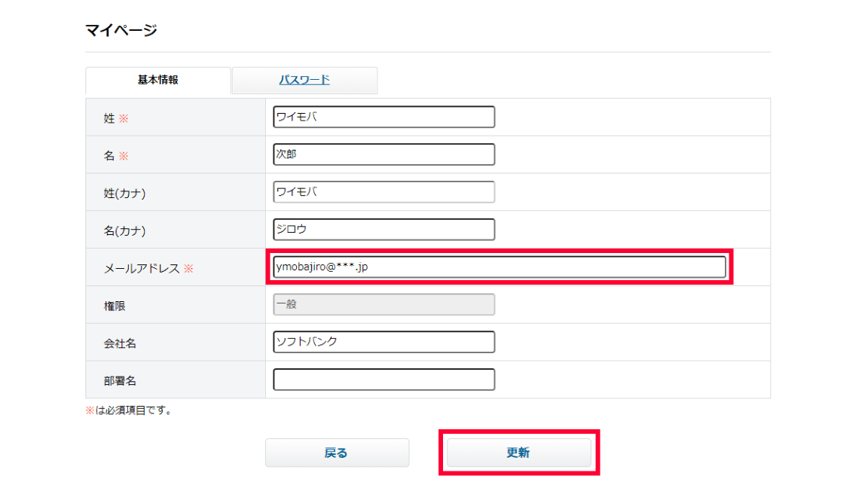868x488 pixels.
Task: Click the 名(カナ) field containing ジロウ
Action: pyautogui.click(x=384, y=230)
